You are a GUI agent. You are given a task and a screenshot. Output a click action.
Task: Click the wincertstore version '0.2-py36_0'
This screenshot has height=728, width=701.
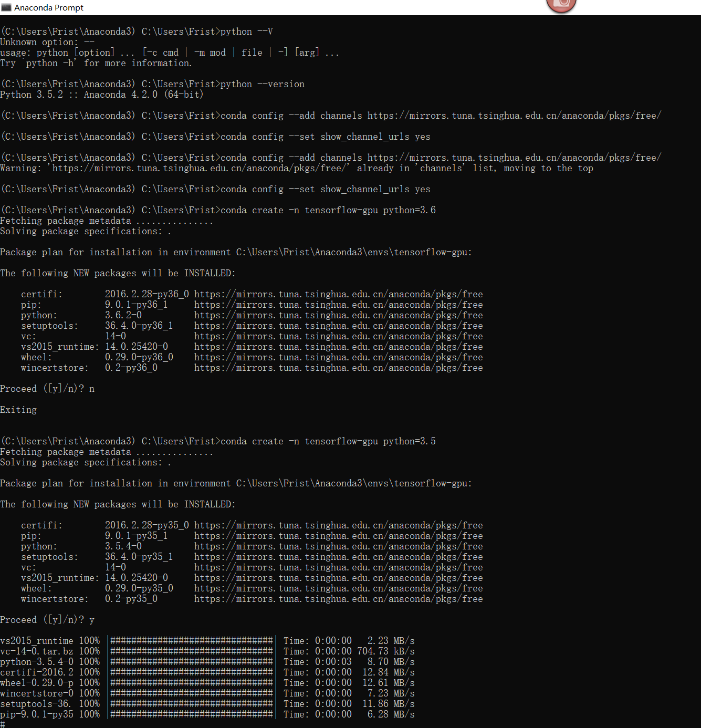tap(131, 368)
